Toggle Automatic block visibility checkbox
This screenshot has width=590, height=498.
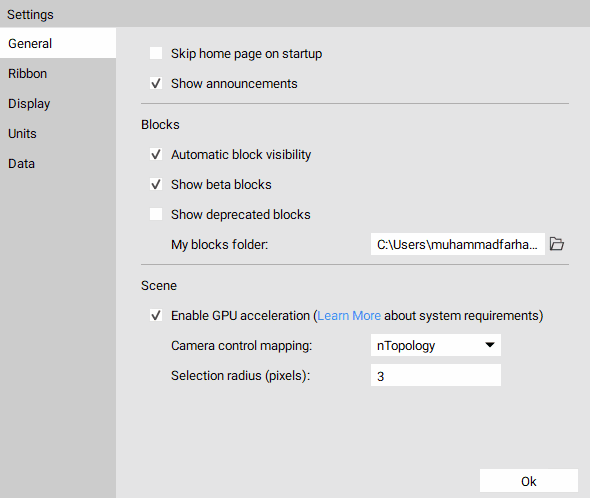click(156, 154)
